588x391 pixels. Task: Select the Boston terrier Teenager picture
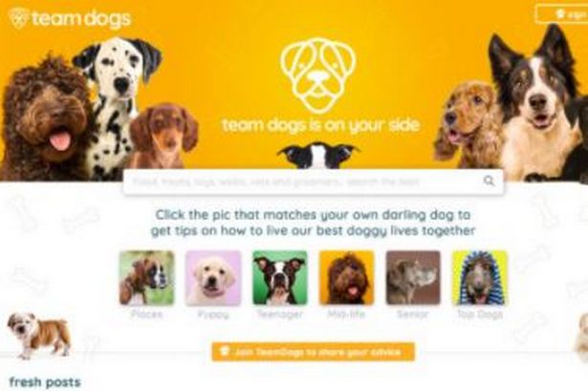click(x=280, y=278)
